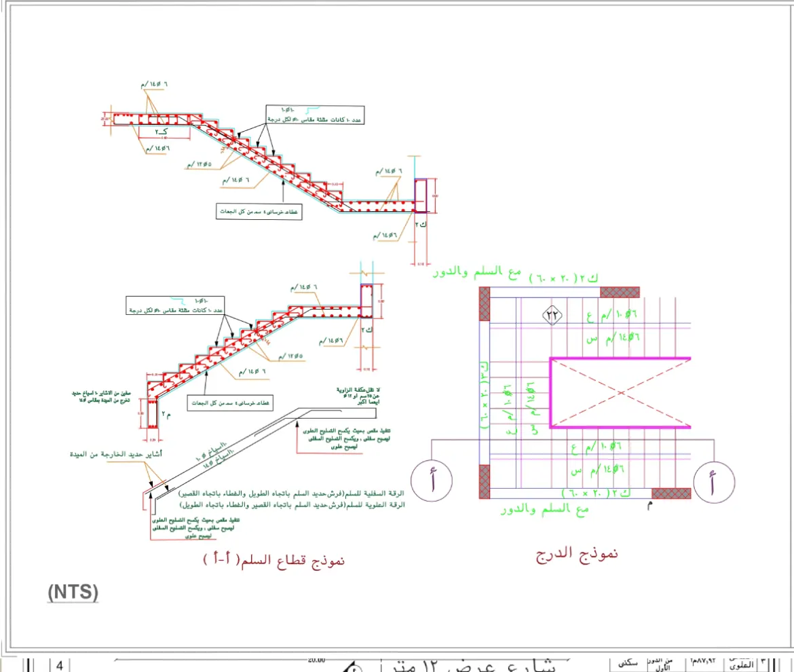
Task: Select the magenta stairwell rectangle with red X
Action: coord(620,393)
